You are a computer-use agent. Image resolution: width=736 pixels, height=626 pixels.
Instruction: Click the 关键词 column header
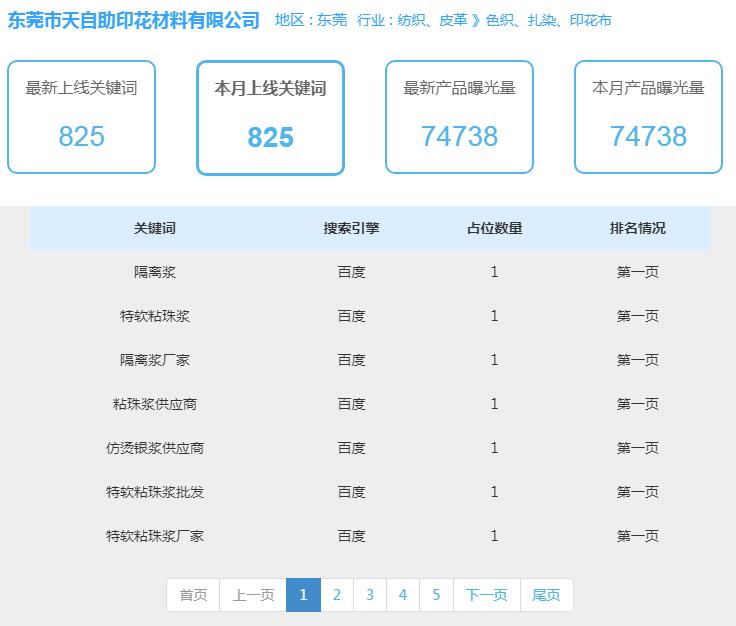[154, 229]
